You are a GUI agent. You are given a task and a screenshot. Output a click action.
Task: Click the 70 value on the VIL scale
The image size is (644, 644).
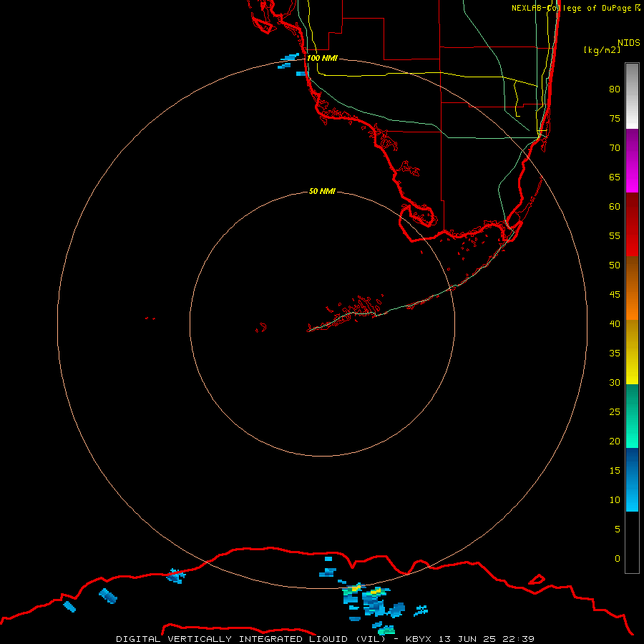point(615,148)
